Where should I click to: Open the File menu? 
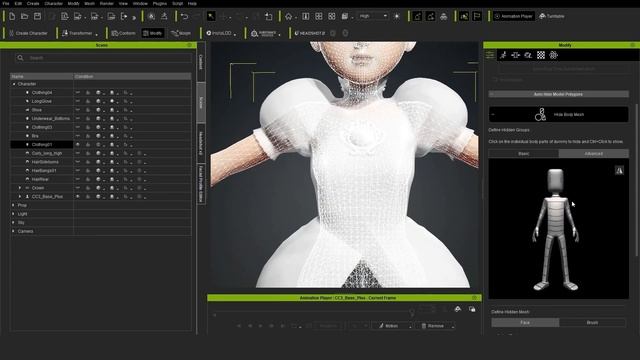6,3
